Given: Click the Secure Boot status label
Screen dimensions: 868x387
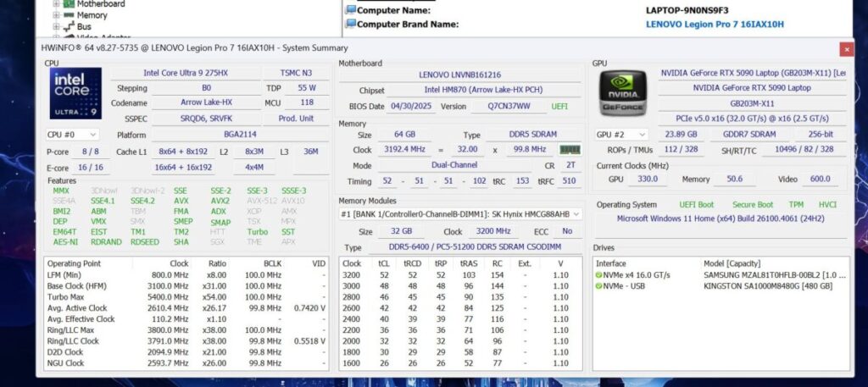Looking at the screenshot, I should (753, 205).
